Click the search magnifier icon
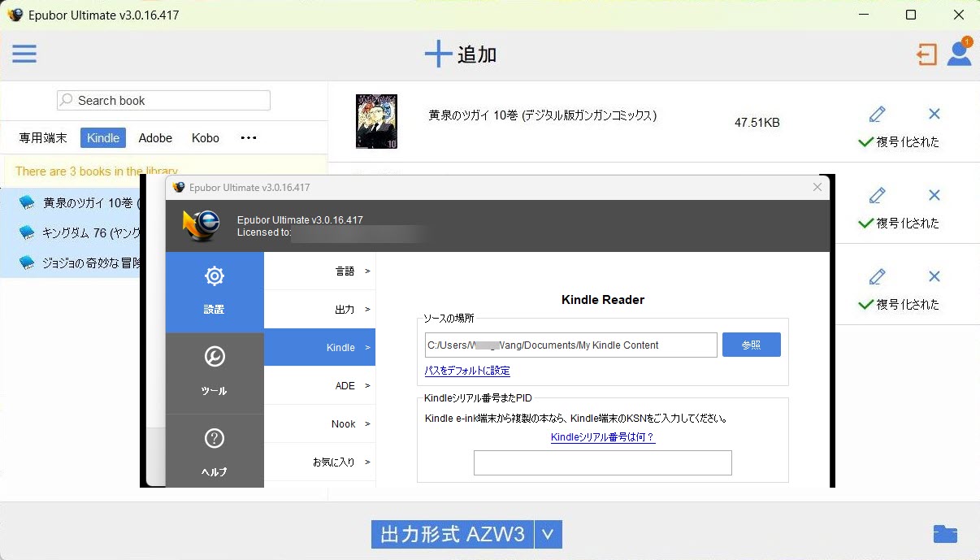Viewport: 980px width, 560px height. (67, 100)
